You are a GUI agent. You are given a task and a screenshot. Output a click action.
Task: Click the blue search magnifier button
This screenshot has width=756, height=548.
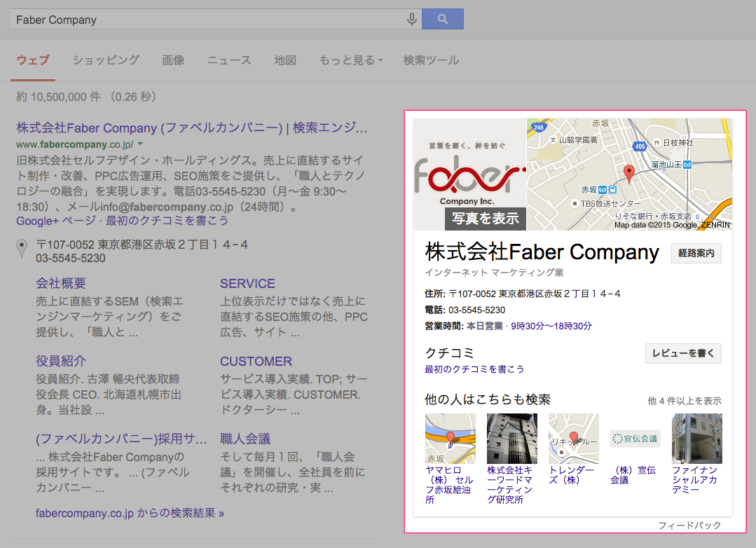click(x=443, y=19)
